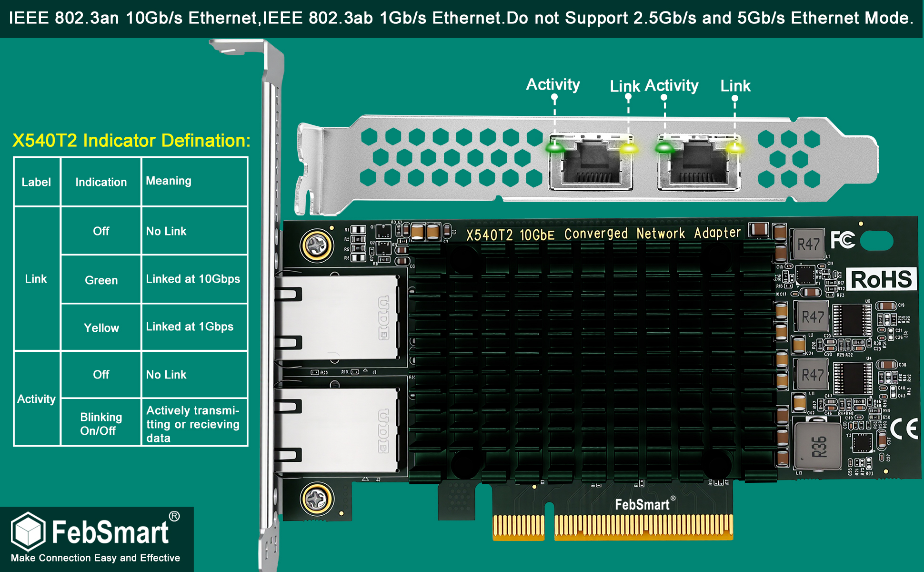Click the large FebSmart brand name beside cube logo

(110, 532)
